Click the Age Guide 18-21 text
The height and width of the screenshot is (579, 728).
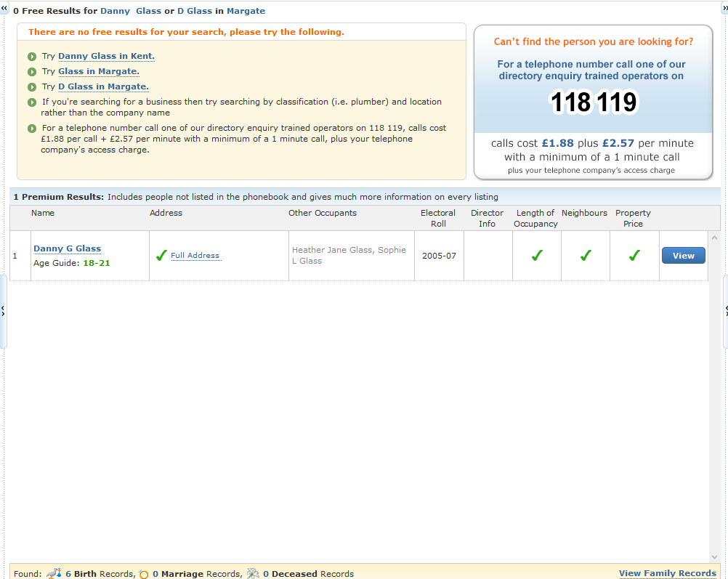pyautogui.click(x=71, y=263)
